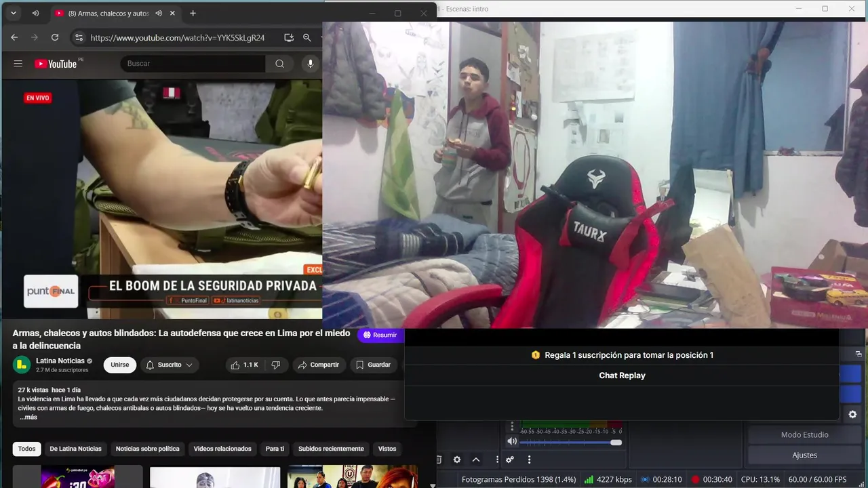868x488 pixels.
Task: Mute OBS mixer with the speaker icon
Action: click(512, 442)
